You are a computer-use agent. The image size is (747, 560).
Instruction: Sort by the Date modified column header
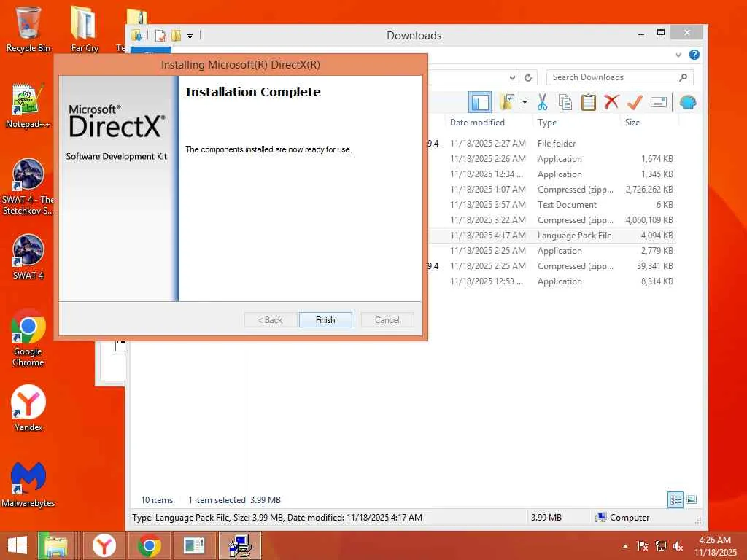pos(477,122)
